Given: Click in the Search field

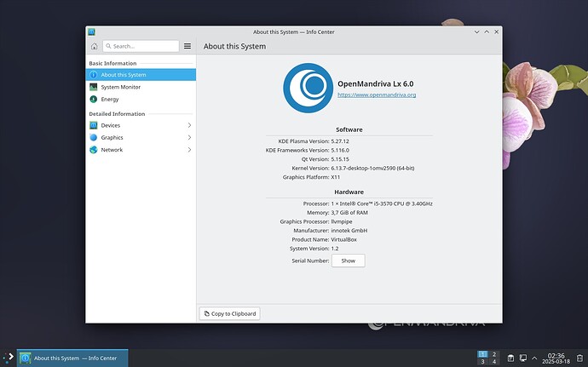Looking at the screenshot, I should click(141, 46).
